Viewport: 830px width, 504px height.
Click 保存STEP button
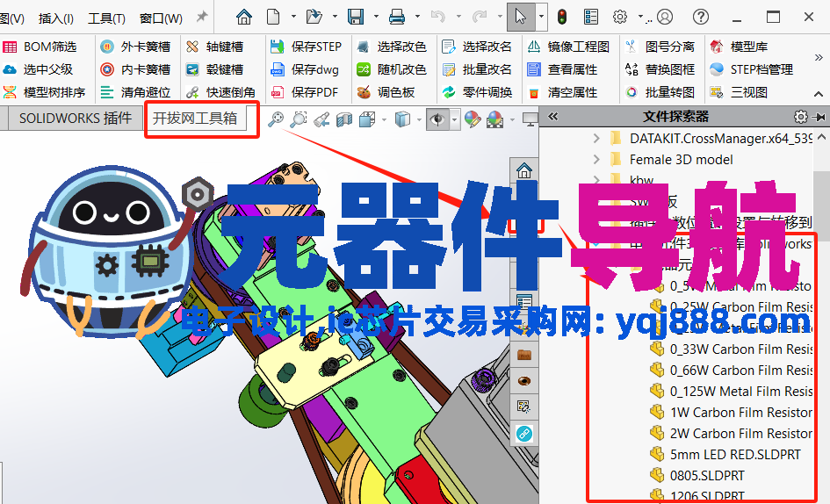click(307, 47)
